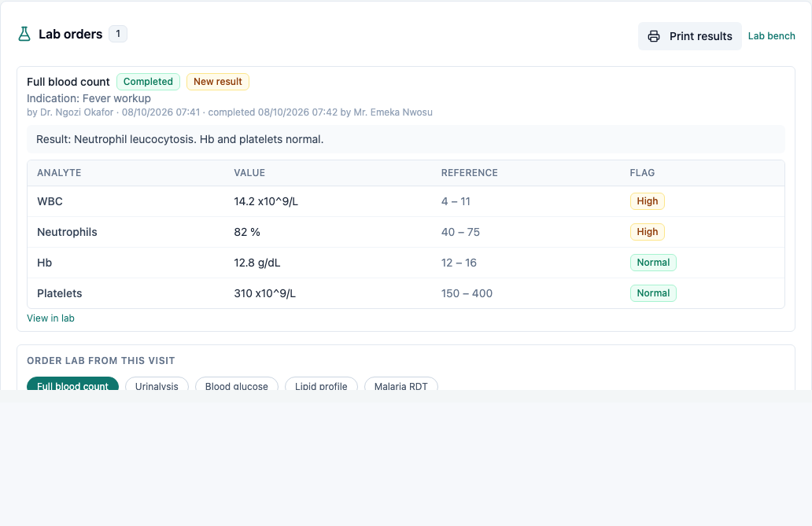This screenshot has height=526, width=812.
Task: Click the Hb analyte name
Action: [45, 263]
